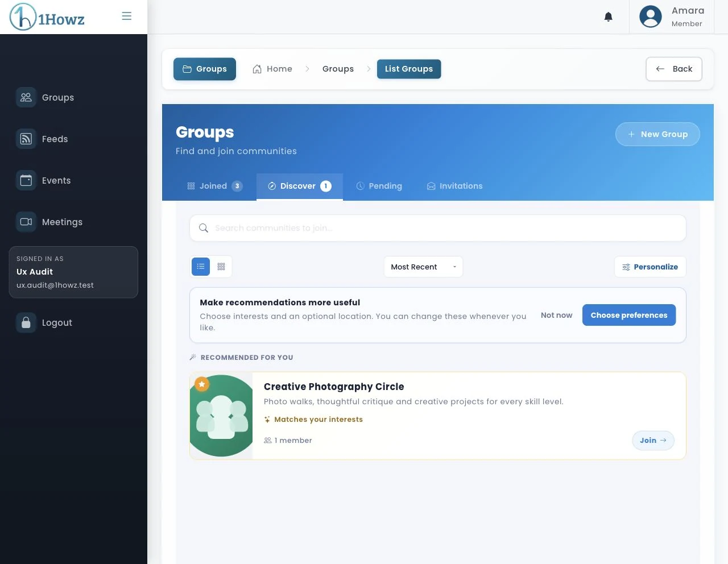Create a New Group
The image size is (728, 564).
pos(657,134)
